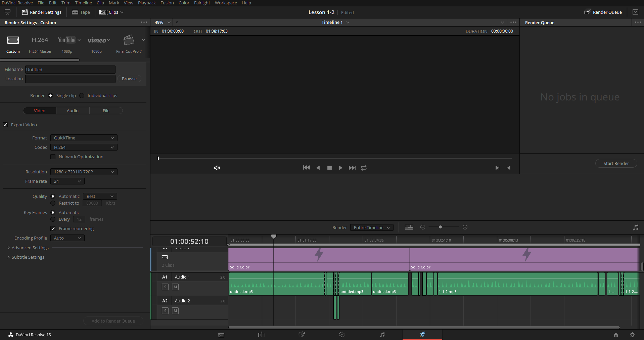Image resolution: width=644 pixels, height=340 pixels.
Task: Switch to the Media page
Action: pyautogui.click(x=221, y=335)
